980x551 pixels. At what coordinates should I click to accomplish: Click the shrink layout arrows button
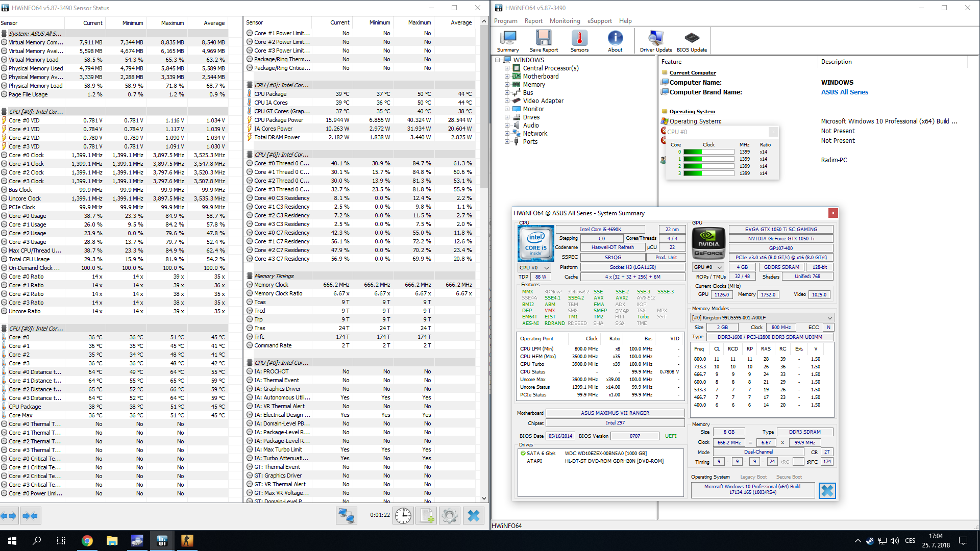coord(30,516)
